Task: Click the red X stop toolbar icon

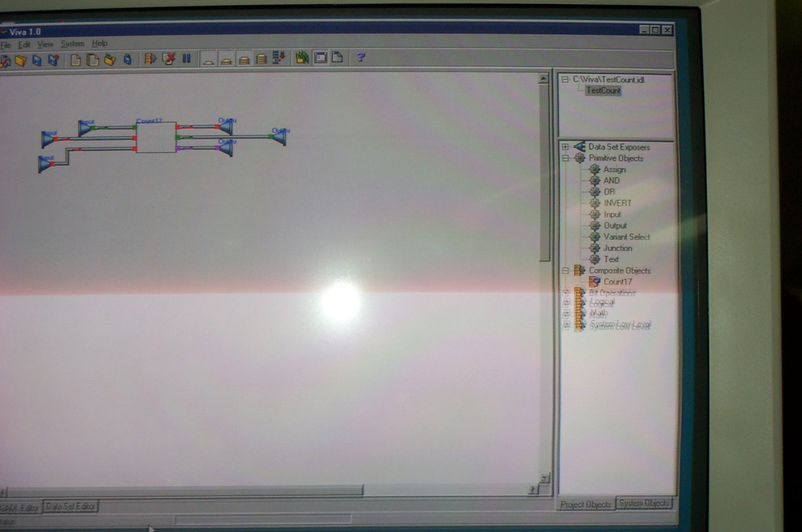Action: 169,59
